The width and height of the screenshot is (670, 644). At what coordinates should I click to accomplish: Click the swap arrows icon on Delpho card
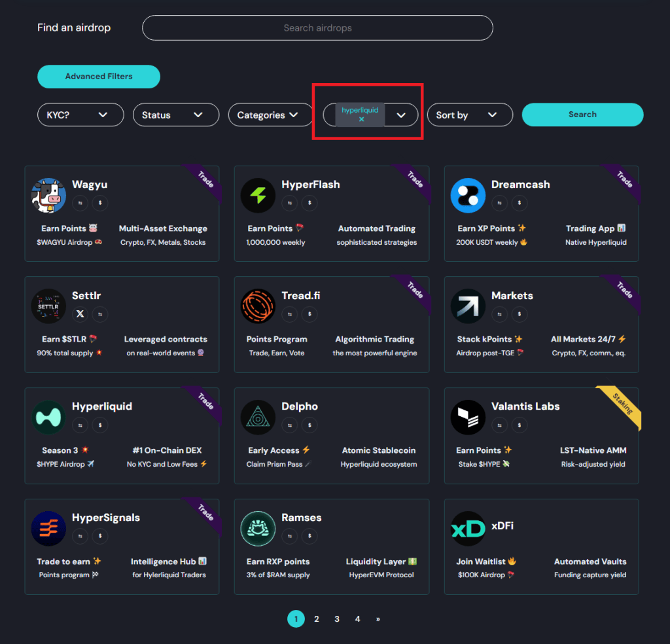pos(290,425)
